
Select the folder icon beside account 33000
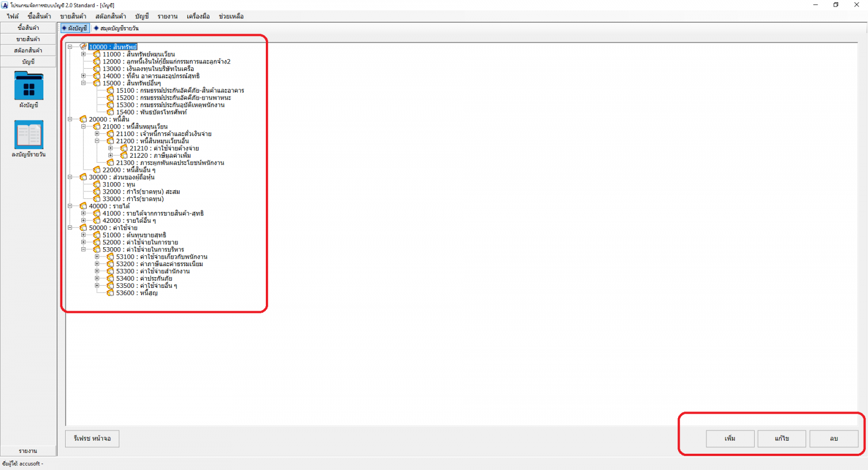click(x=97, y=199)
